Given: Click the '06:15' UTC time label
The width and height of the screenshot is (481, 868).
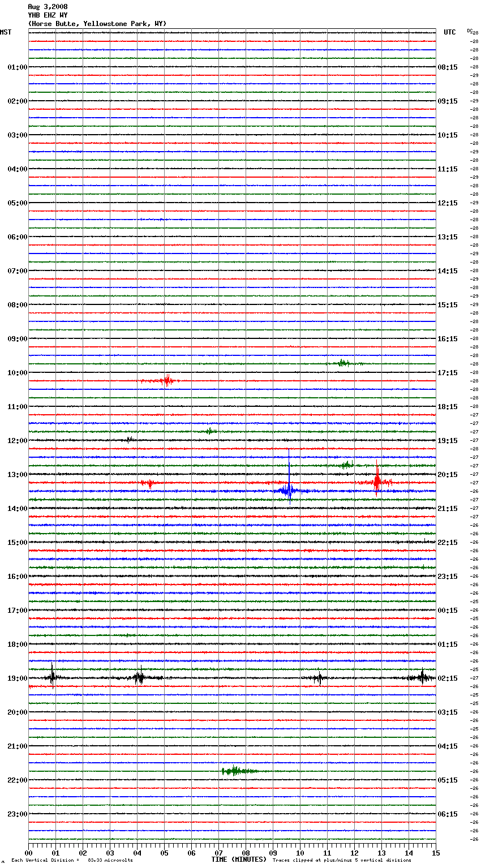Looking at the screenshot, I should (x=448, y=814).
